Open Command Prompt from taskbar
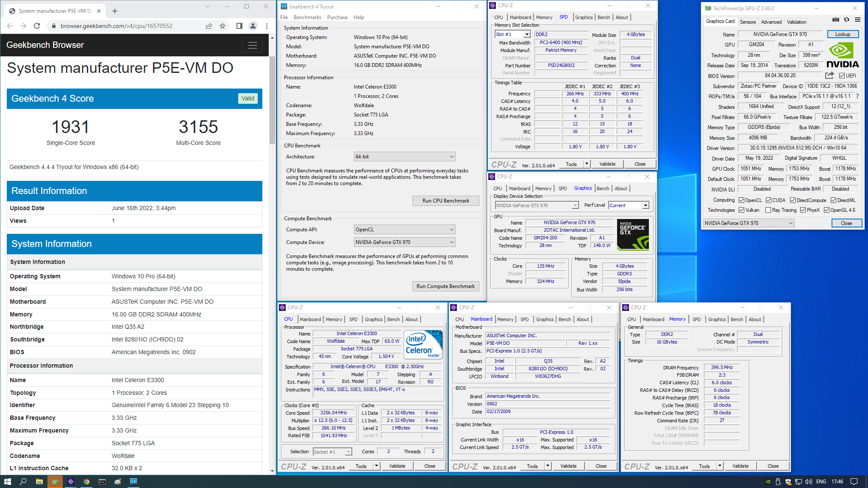Image resolution: width=868 pixels, height=488 pixels. tap(102, 482)
